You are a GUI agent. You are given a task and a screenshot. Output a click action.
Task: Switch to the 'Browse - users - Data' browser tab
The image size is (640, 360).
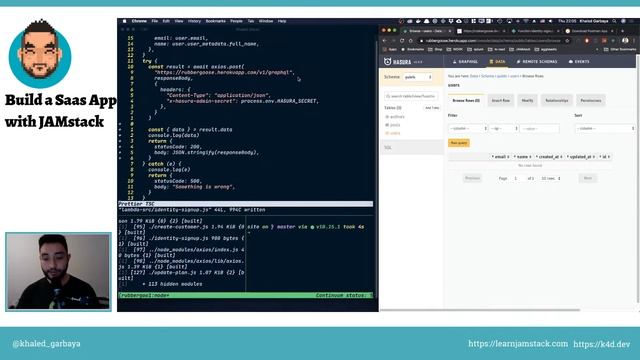pos(426,31)
